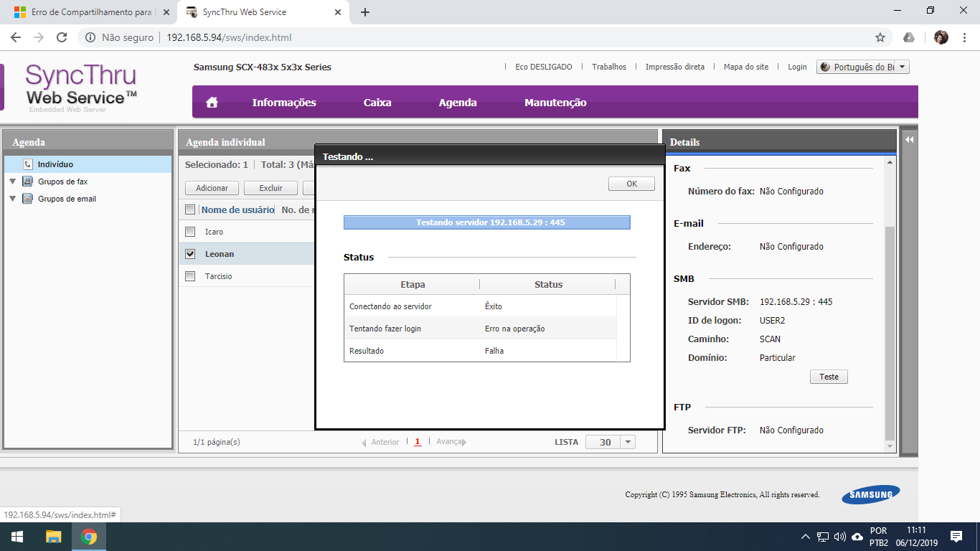980x551 pixels.
Task: Expand the Grupos de email tree node
Action: point(12,199)
